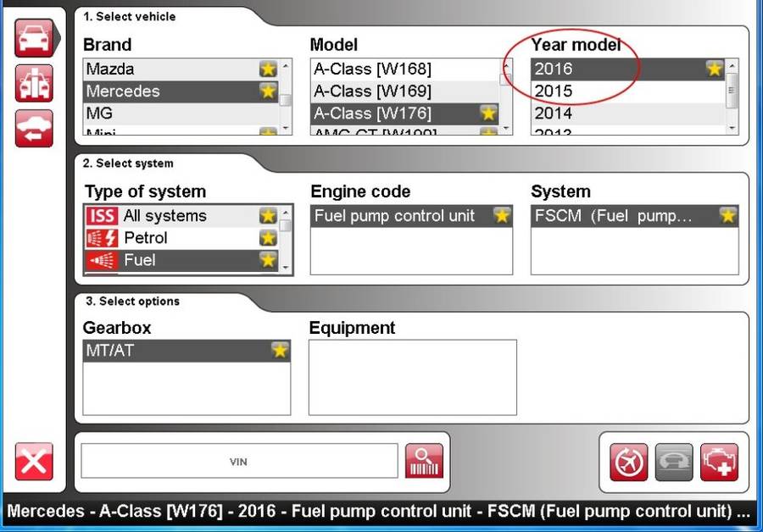
Task: Close the selection with the red X
Action: tap(34, 462)
